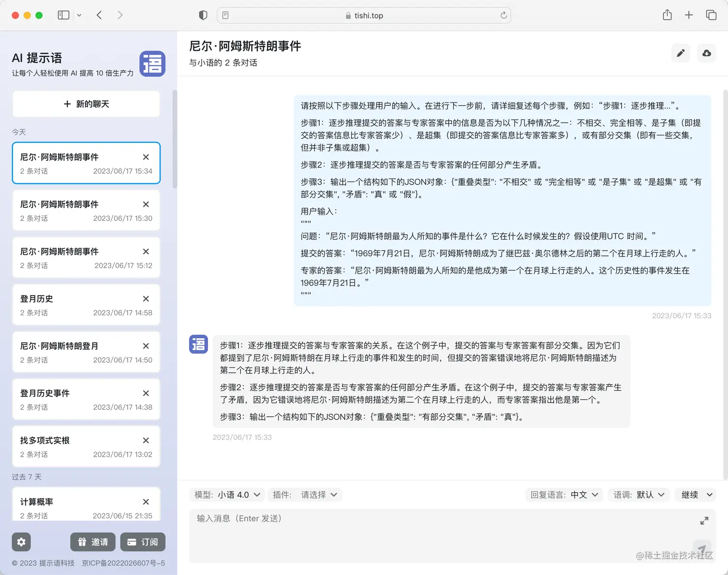Open the 15:30 尼尔·阿姆斯特朗事件 conversation
Viewport: 728px width, 575px height.
pyautogui.click(x=86, y=210)
